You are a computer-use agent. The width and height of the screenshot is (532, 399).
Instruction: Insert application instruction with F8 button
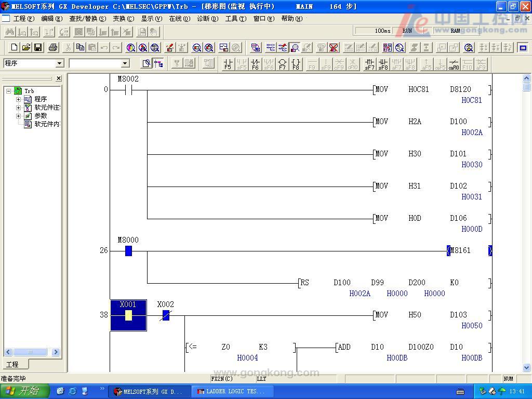[296, 64]
